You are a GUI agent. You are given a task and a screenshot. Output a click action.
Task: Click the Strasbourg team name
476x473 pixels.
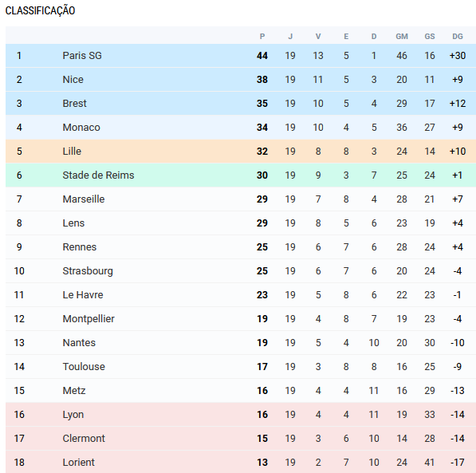[x=88, y=271]
